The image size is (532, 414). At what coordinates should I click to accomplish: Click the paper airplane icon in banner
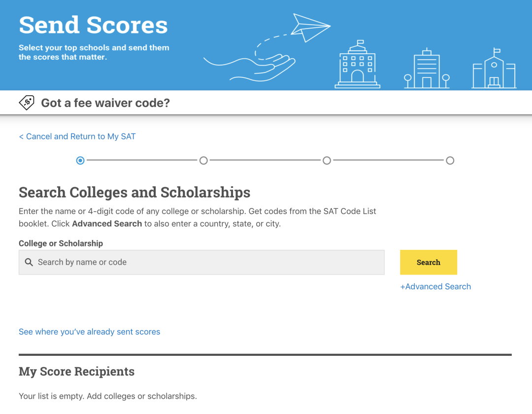tap(309, 27)
